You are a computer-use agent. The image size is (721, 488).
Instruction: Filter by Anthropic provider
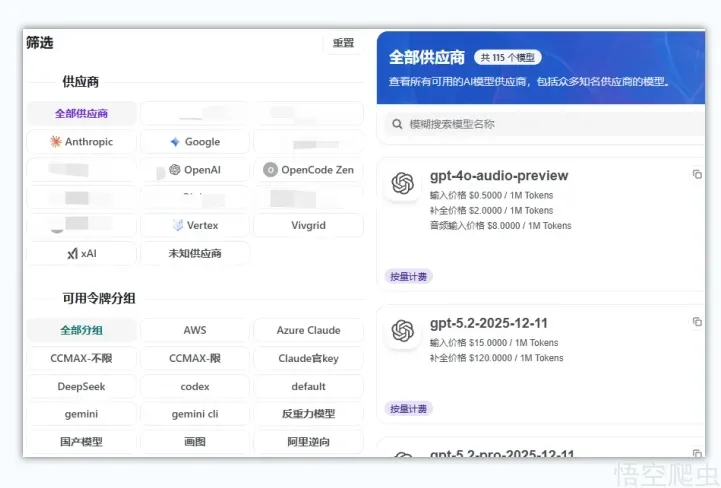click(x=81, y=142)
